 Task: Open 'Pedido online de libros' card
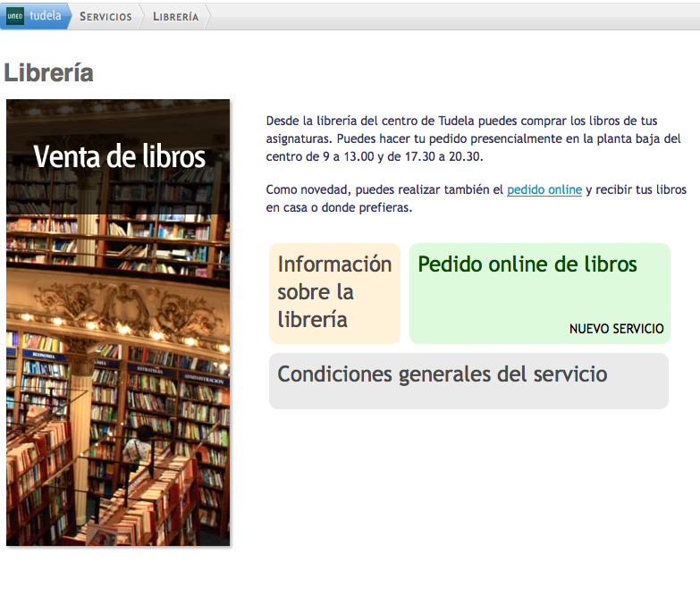pyautogui.click(x=540, y=293)
